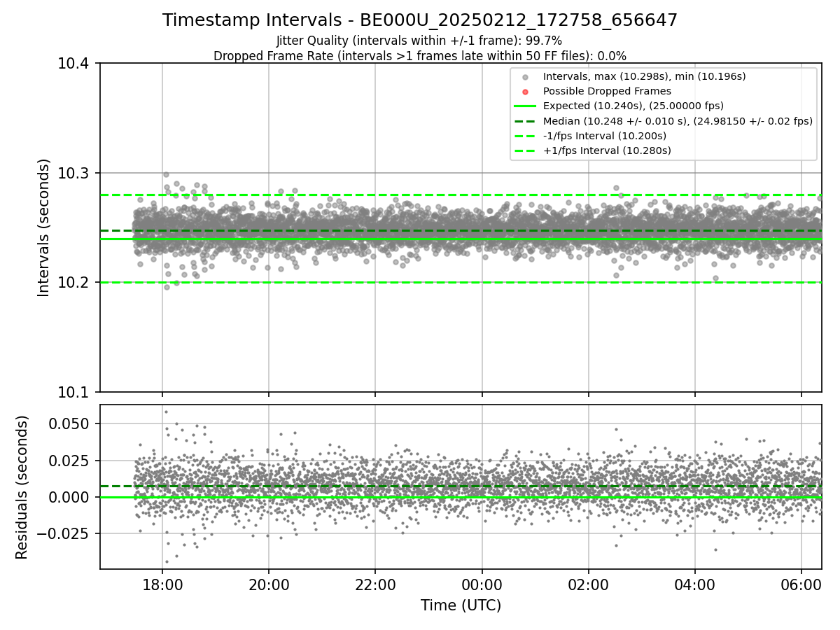This screenshot has width=840, height=630.
Task: Click the 10.3 y-axis tick label
Action: coord(73,173)
